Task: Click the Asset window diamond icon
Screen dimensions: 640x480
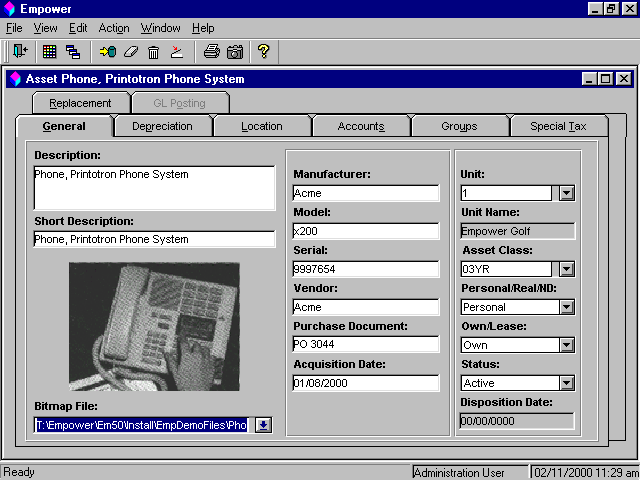Action: [15, 79]
